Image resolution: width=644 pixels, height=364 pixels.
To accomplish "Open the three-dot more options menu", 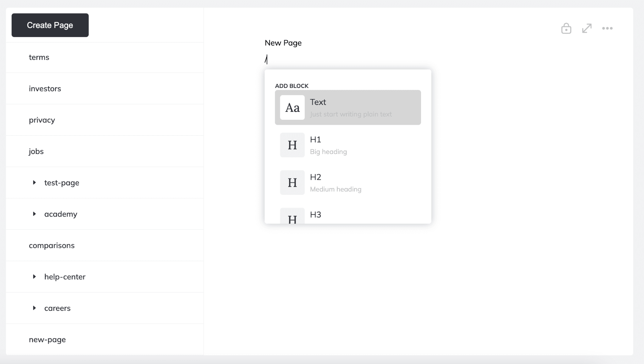I will pos(607,28).
